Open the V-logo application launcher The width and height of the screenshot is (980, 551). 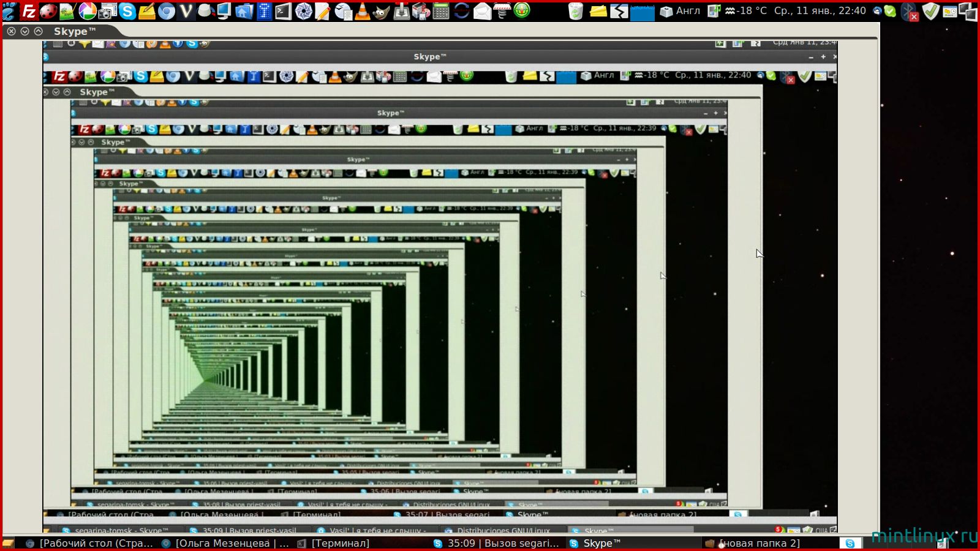(x=186, y=11)
